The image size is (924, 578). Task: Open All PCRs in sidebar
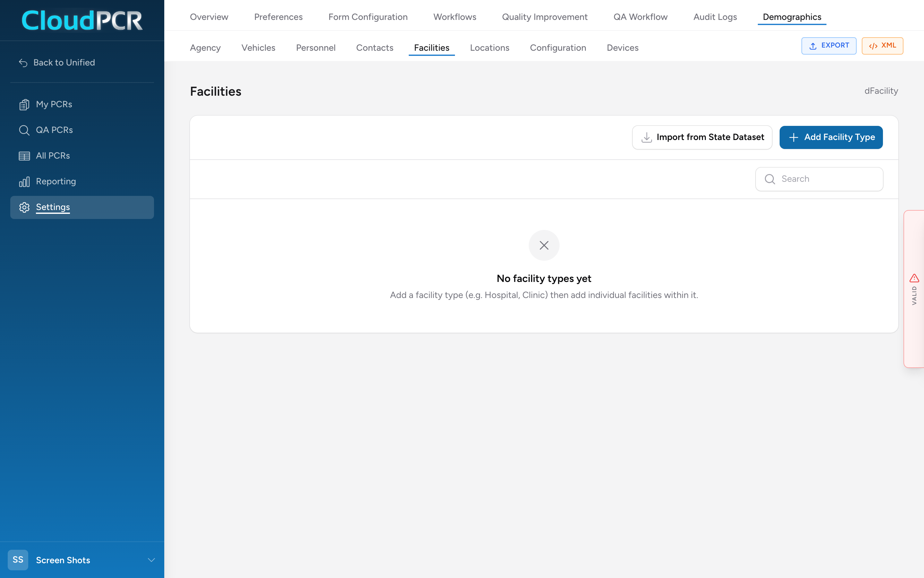[x=82, y=156]
